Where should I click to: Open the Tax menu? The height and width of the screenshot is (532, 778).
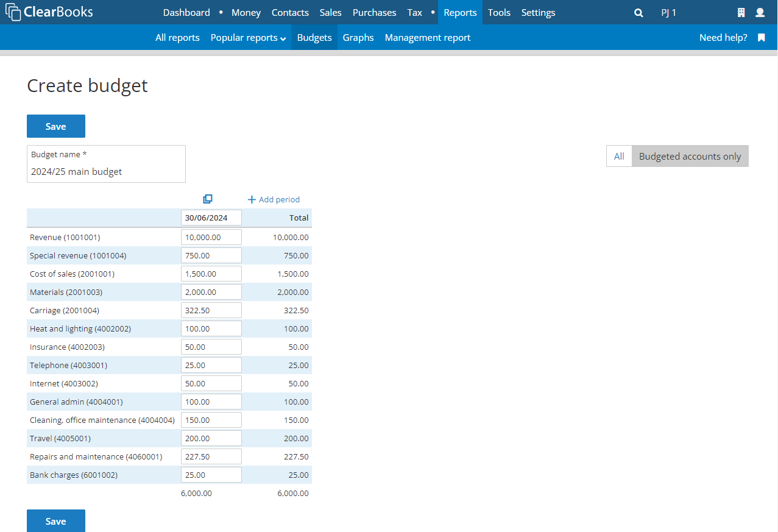(415, 12)
